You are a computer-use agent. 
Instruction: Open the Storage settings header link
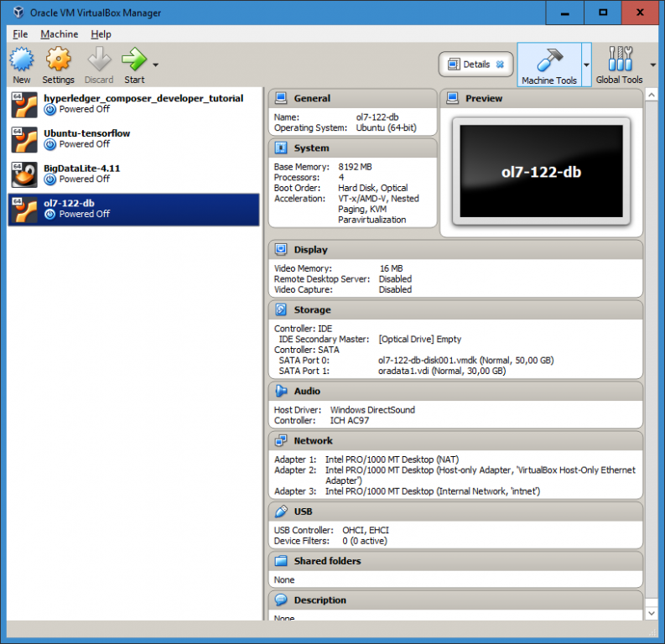click(313, 310)
